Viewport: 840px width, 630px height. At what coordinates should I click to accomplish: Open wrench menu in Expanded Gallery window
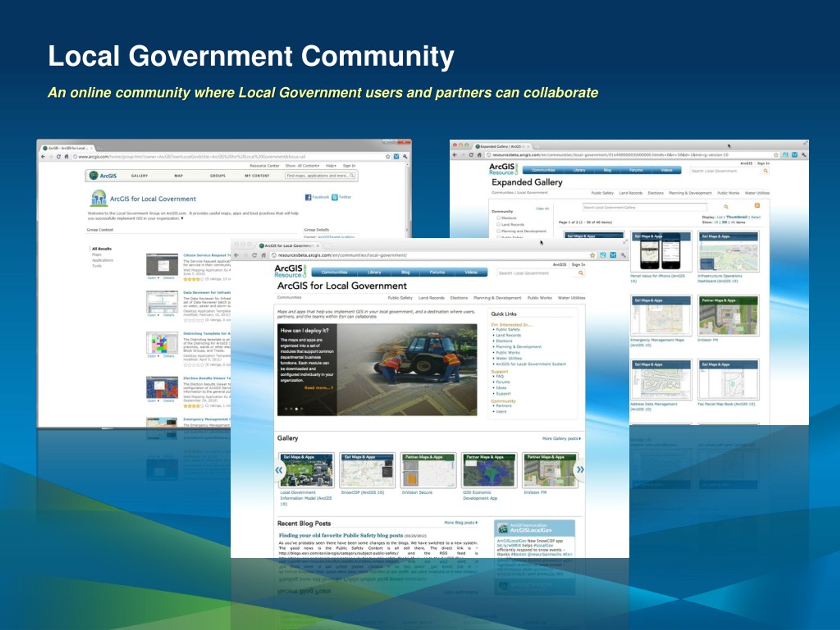pyautogui.click(x=804, y=155)
